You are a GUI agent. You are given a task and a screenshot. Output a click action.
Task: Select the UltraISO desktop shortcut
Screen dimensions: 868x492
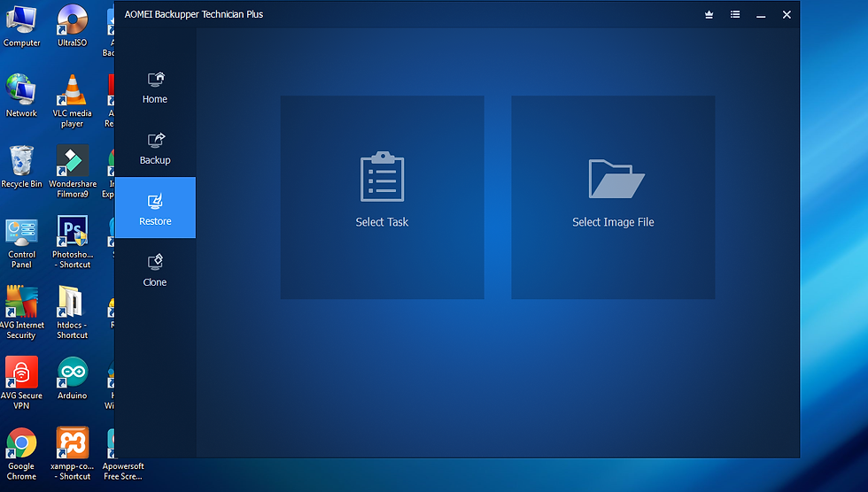coord(73,26)
